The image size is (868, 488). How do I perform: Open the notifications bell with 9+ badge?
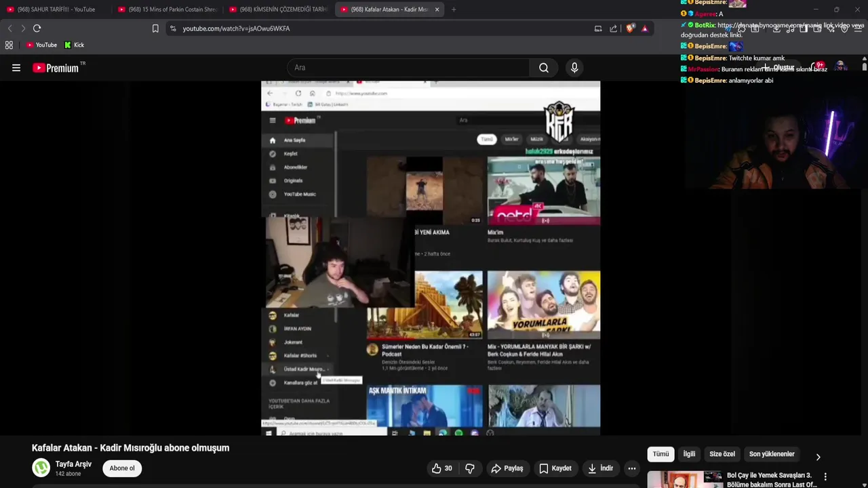coord(818,66)
